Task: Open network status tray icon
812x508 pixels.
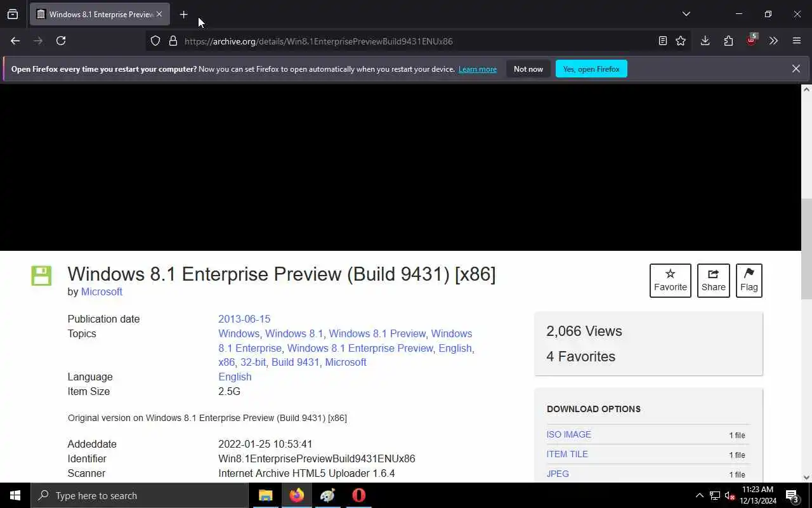Action: coord(715,495)
